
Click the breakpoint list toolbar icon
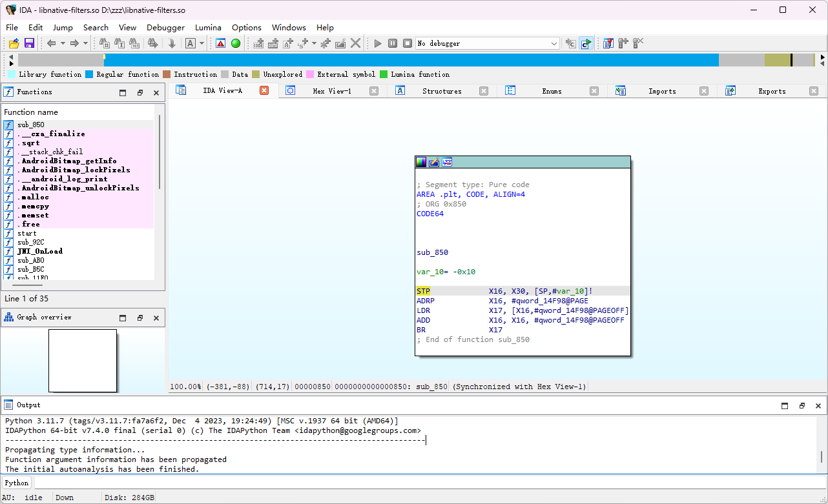coord(608,43)
